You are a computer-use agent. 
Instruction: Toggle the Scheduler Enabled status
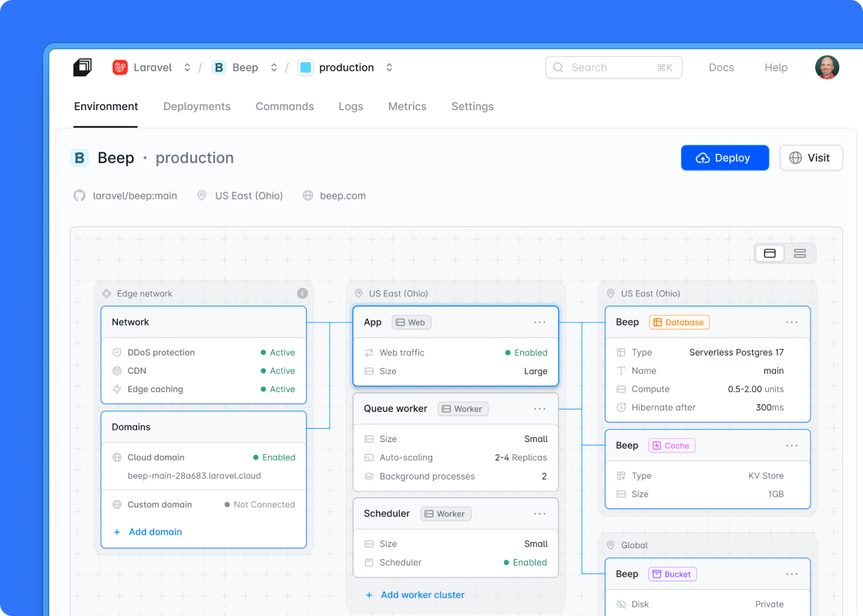528,562
